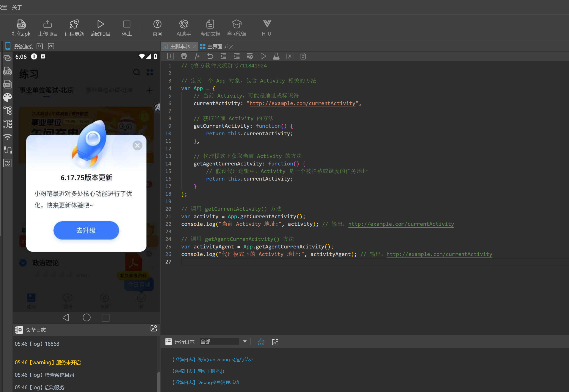Open the H-UI tool

267,28
